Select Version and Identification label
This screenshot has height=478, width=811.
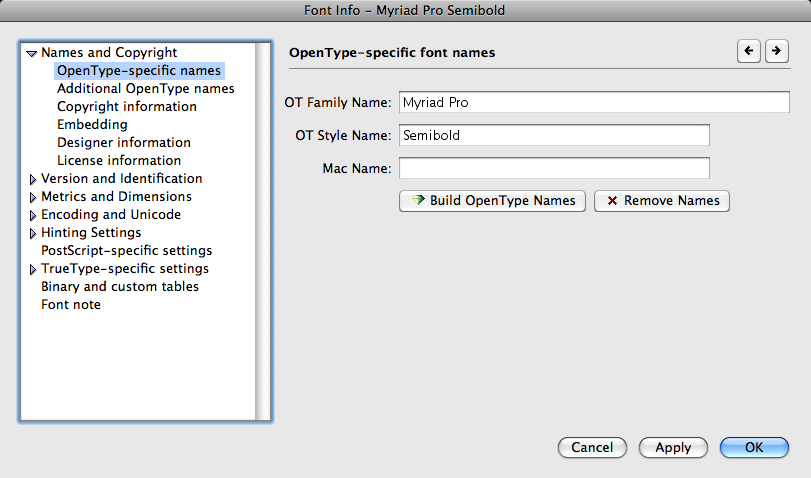(122, 178)
